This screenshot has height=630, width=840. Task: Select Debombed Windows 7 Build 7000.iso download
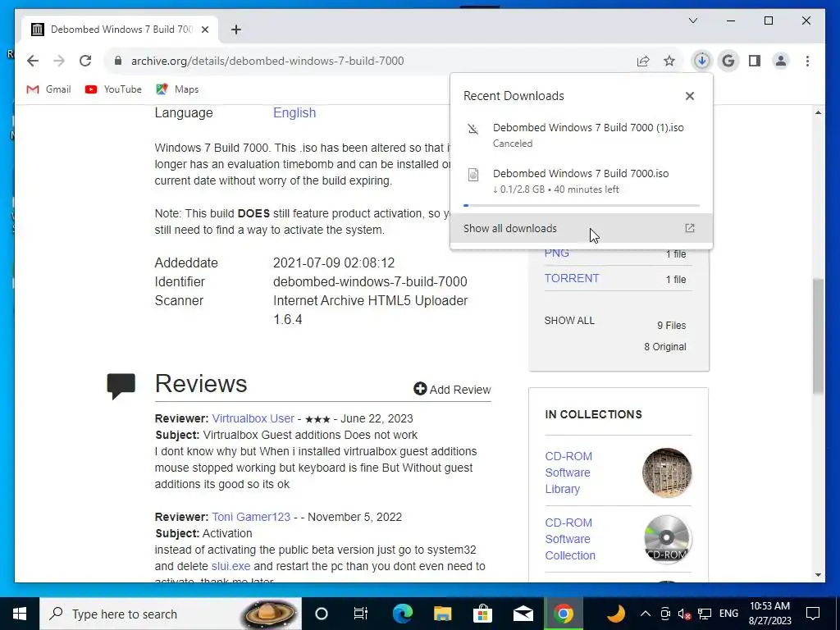tap(582, 181)
